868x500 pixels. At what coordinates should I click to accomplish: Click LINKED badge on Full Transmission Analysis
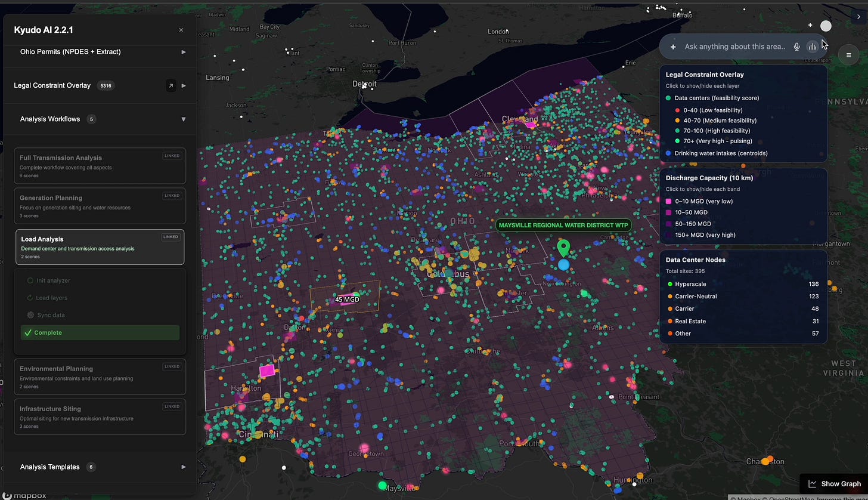pyautogui.click(x=172, y=156)
